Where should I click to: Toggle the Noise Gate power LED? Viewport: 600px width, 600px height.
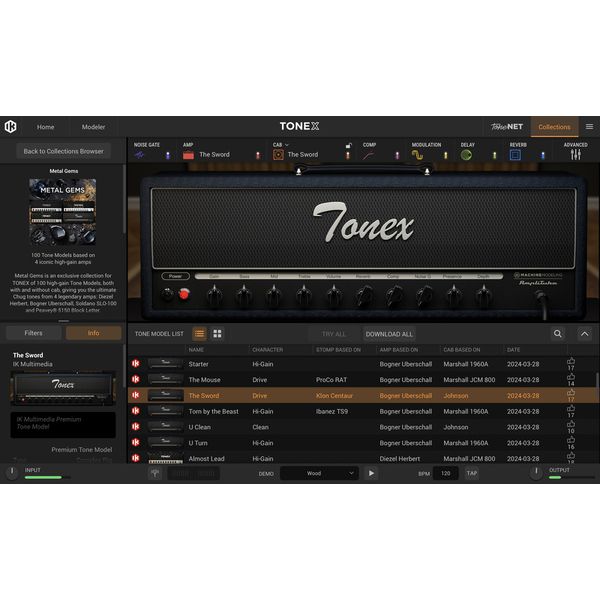[168, 155]
